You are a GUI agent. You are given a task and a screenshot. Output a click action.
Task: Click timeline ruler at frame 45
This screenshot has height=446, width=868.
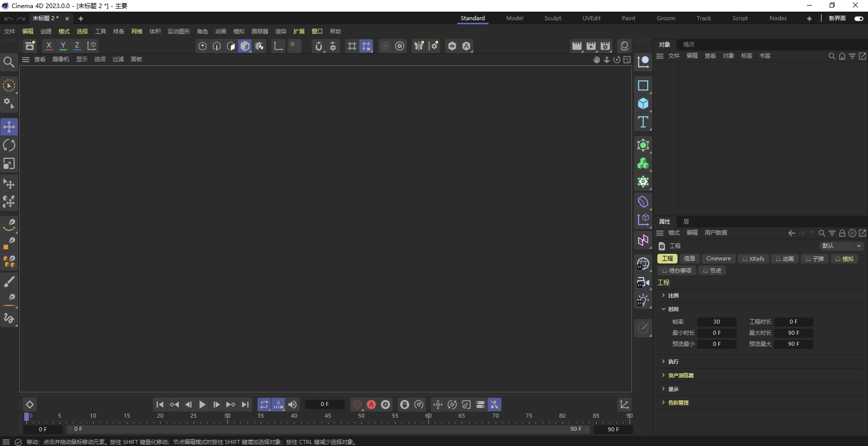(328, 416)
